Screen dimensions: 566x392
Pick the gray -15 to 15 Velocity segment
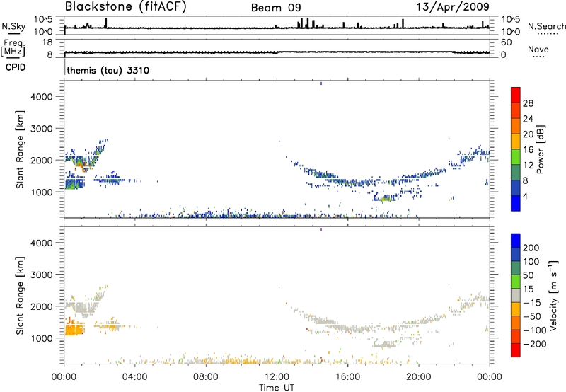516,295
